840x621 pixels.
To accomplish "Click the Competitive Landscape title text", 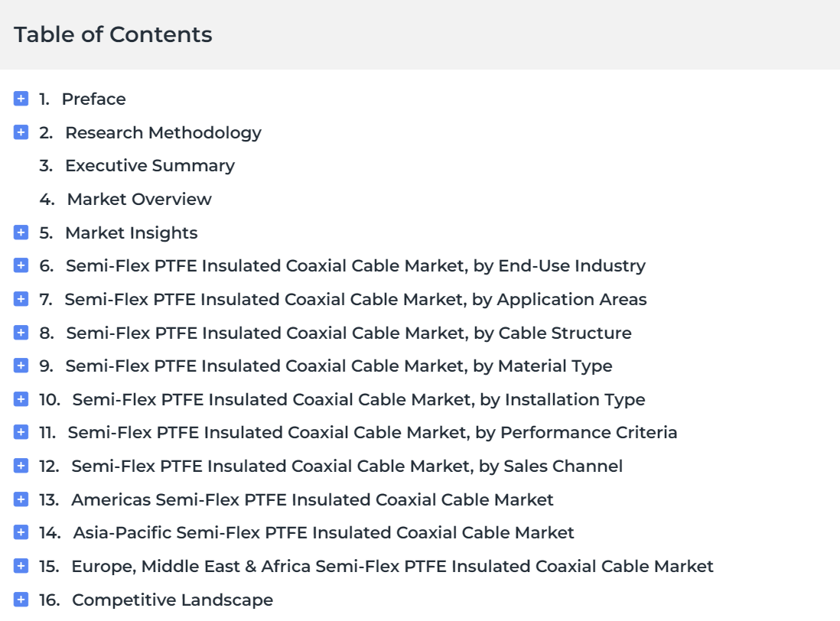I will pos(172,600).
